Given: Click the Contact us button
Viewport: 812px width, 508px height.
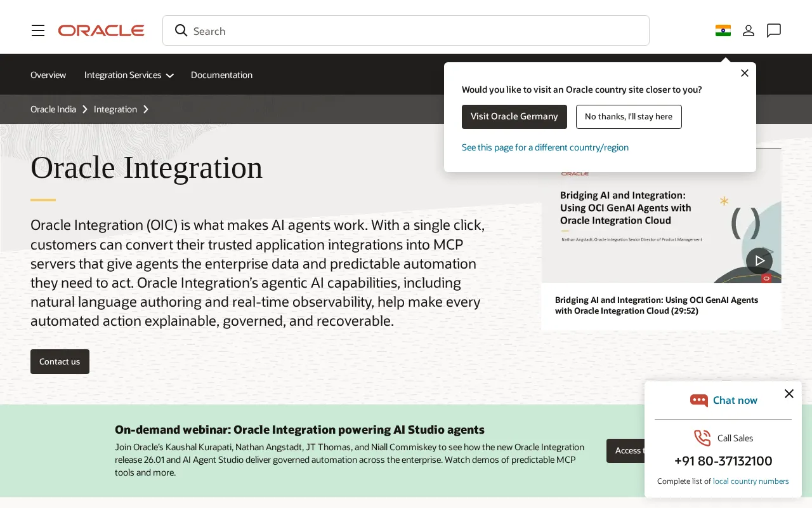Looking at the screenshot, I should click(x=60, y=361).
